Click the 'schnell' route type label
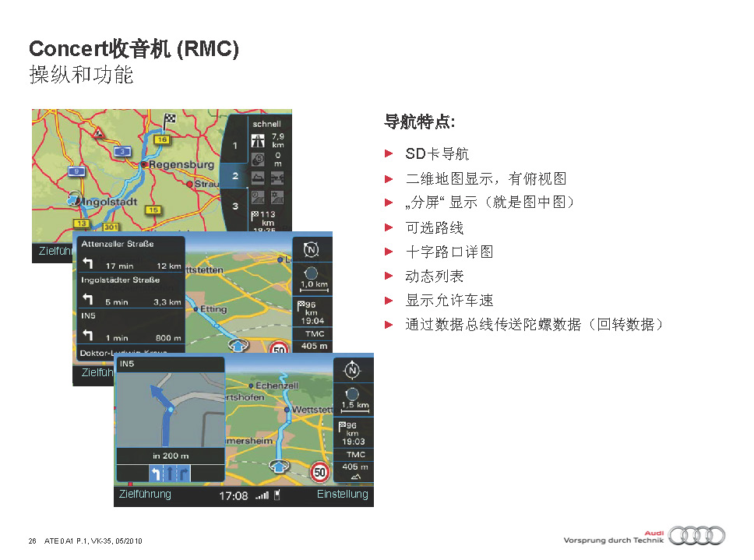Screen dimensions: 754x560 (x=267, y=124)
